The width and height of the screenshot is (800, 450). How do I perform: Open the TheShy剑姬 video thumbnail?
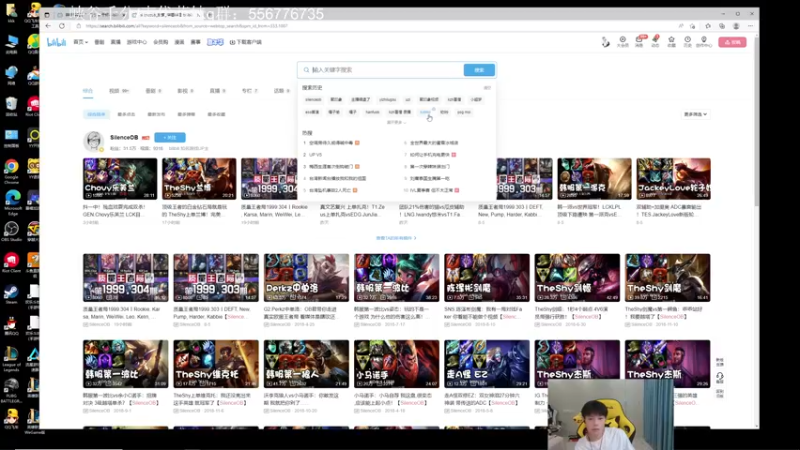click(577, 278)
